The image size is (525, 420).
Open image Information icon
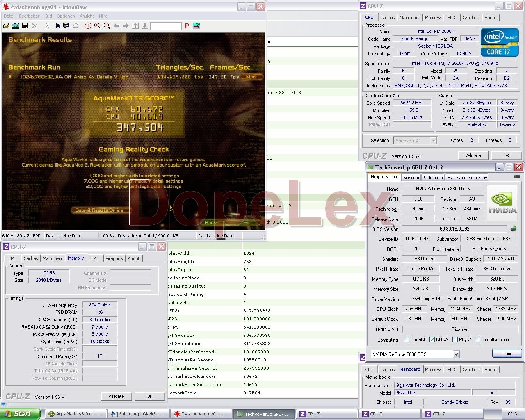tap(88, 26)
